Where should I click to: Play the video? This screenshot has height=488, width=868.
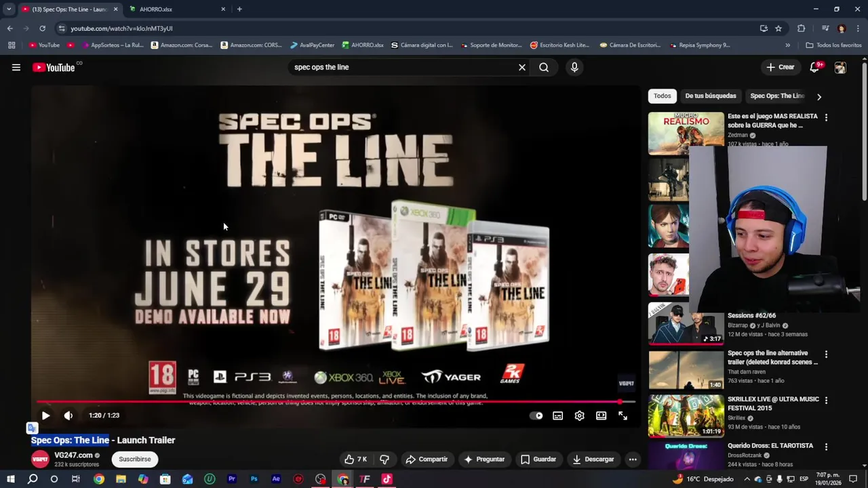[x=45, y=415]
